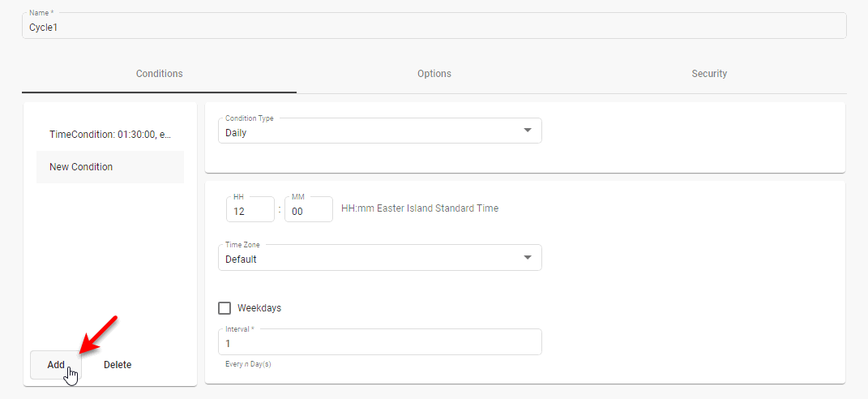Switch to the Conditions tab
The image size is (868, 399).
(159, 74)
